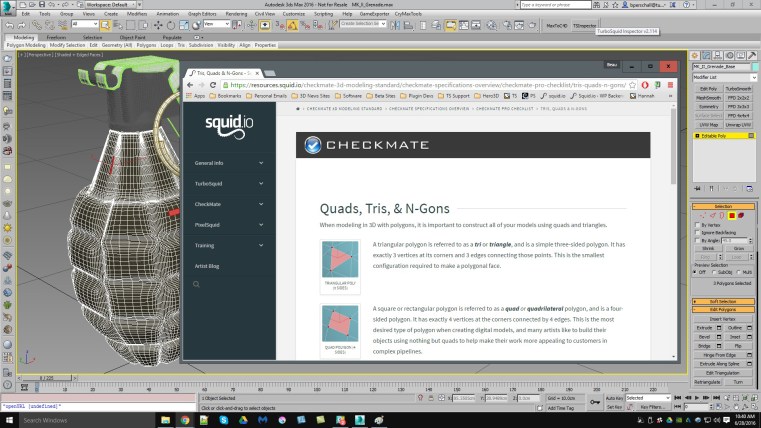Open the Workspace: Default dropdown
The height and width of the screenshot is (428, 761).
(x=111, y=4)
